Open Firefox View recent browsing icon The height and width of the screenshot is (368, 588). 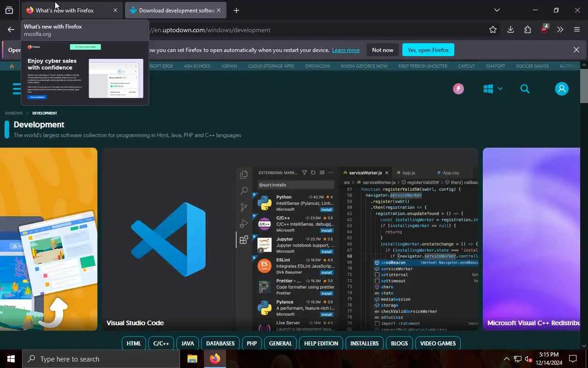(x=9, y=10)
